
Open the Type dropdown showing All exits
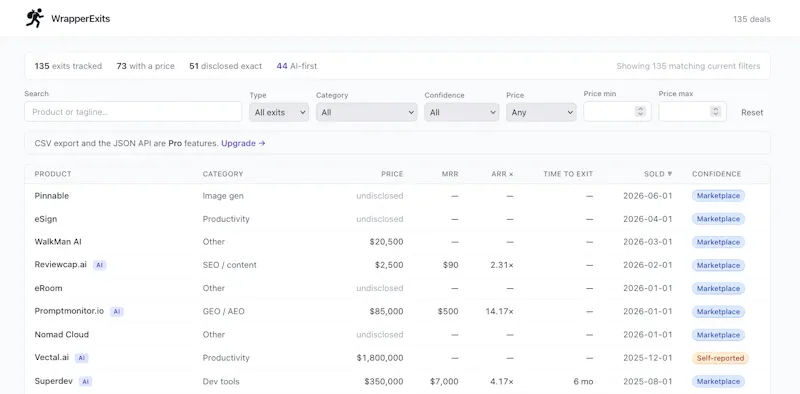pos(279,112)
